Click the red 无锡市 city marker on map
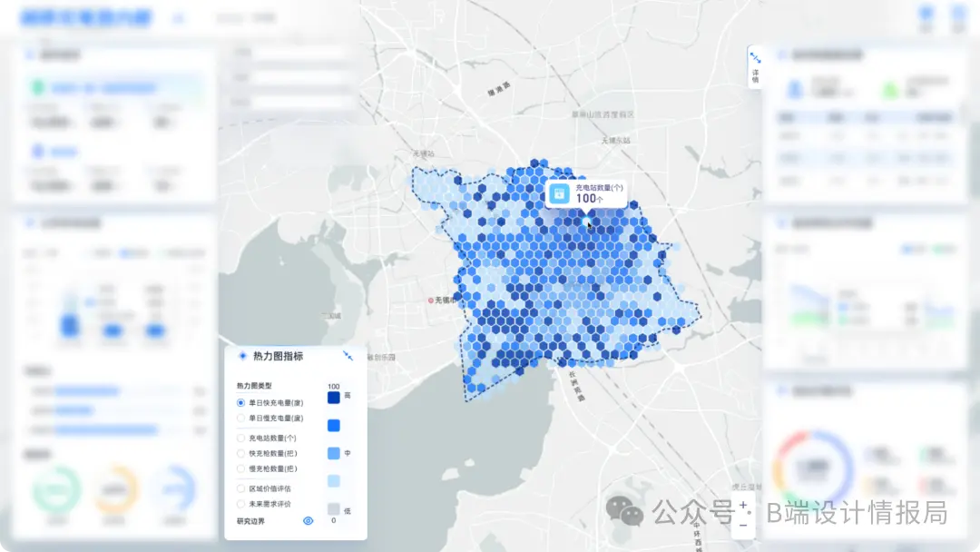This screenshot has height=552, width=980. tap(433, 300)
